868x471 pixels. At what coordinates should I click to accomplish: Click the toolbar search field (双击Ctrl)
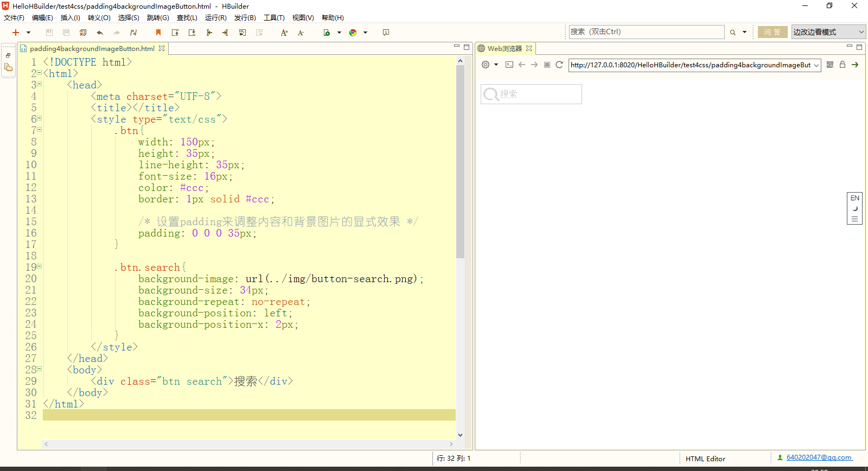coord(647,32)
